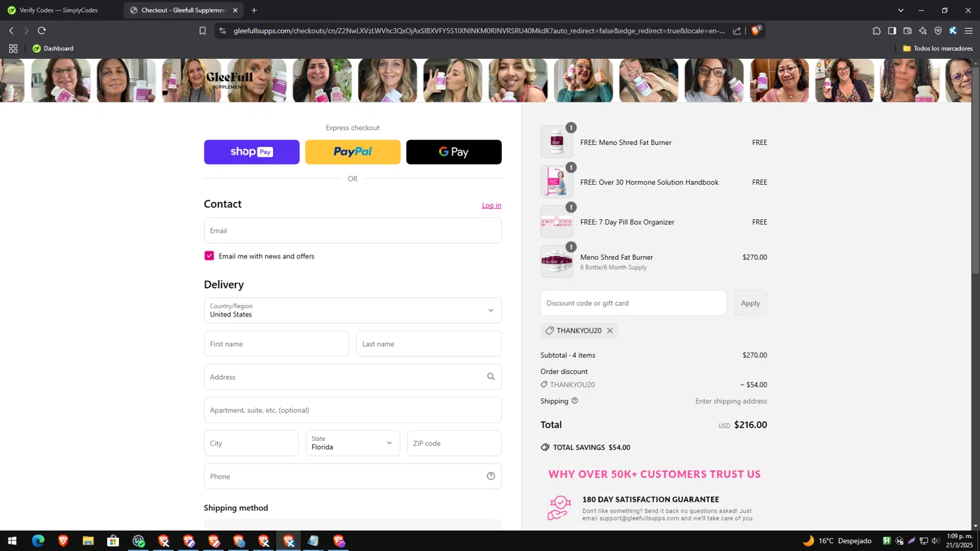
Task: Open the bookmarks bar apps grid icon
Action: (13, 48)
